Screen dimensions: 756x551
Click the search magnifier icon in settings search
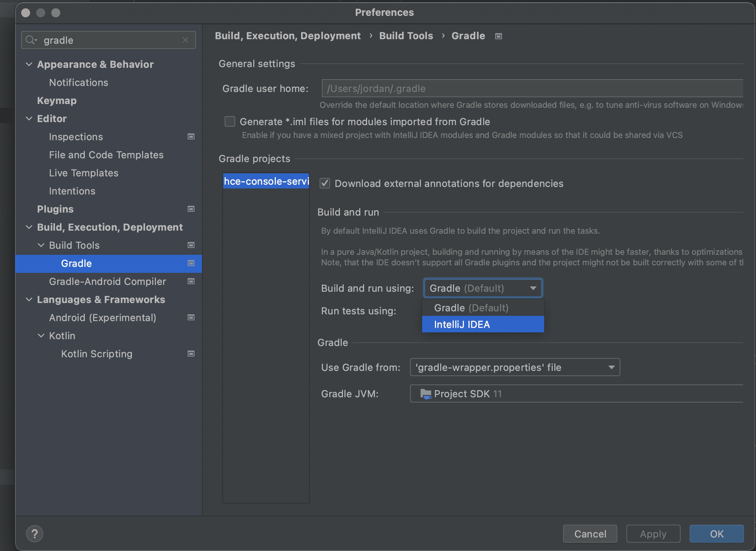click(x=31, y=40)
